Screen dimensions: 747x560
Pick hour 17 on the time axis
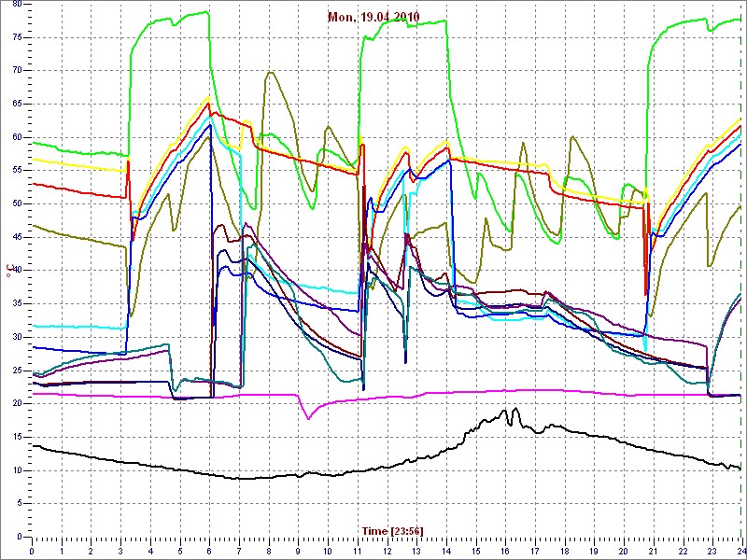pos(535,551)
